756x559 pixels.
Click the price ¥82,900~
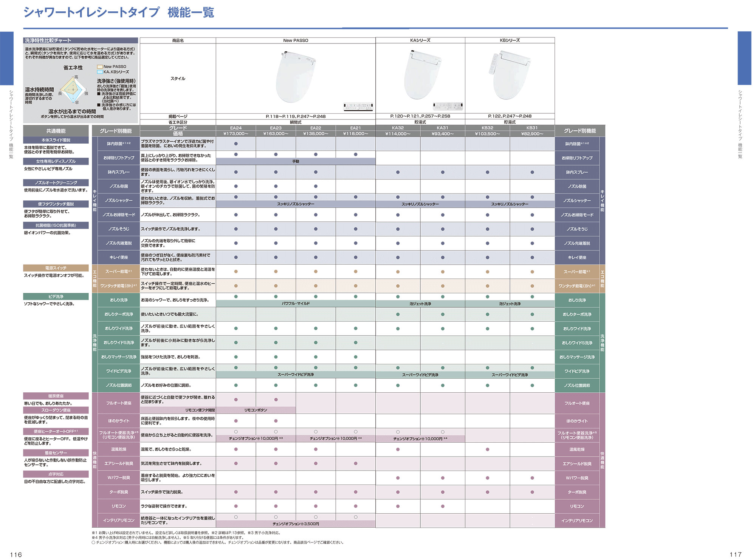[532, 134]
